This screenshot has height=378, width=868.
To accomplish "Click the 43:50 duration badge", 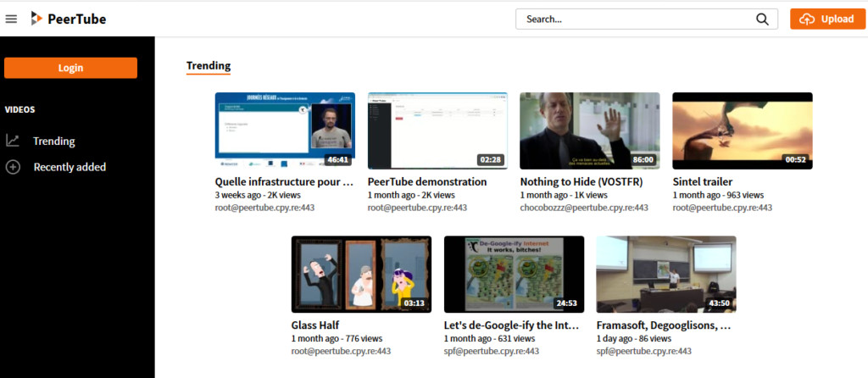I will pos(720,303).
